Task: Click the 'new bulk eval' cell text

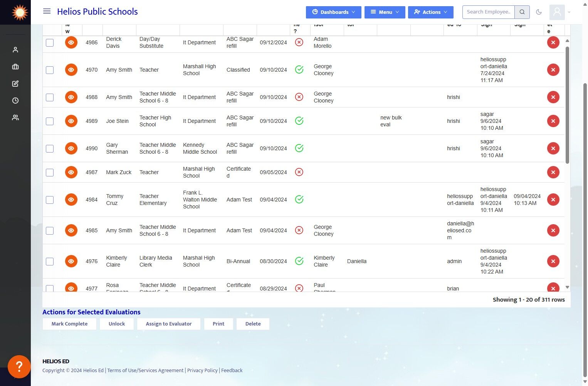Action: pyautogui.click(x=391, y=121)
